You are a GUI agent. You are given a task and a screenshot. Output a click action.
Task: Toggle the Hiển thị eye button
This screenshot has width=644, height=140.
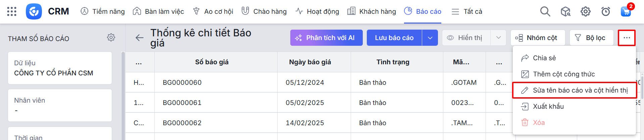466,38
